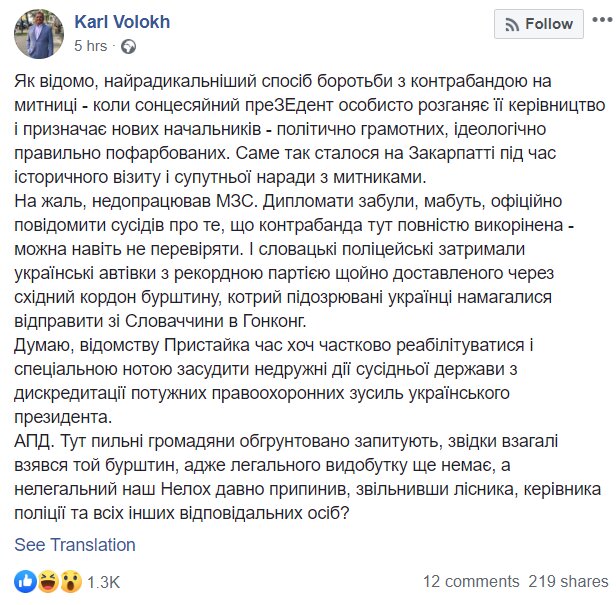The width and height of the screenshot is (616, 605).
Task: Click the feed icon inside Follow button
Action: pos(512,25)
